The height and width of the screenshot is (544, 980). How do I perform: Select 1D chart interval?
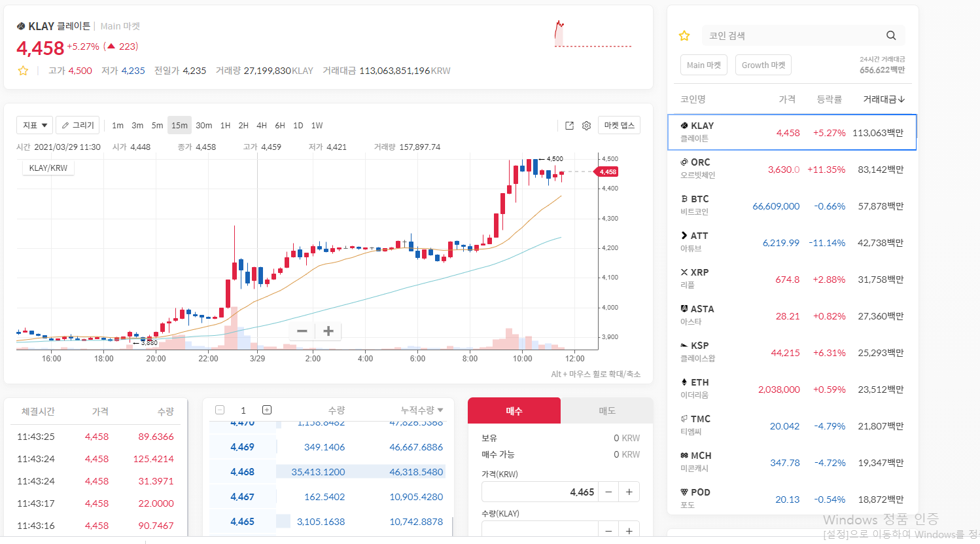pos(298,126)
